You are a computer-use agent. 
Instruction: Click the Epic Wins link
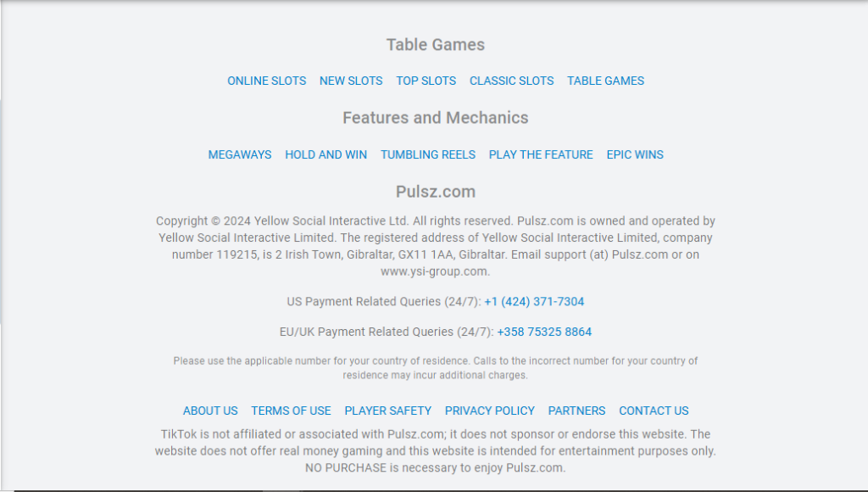tap(635, 154)
